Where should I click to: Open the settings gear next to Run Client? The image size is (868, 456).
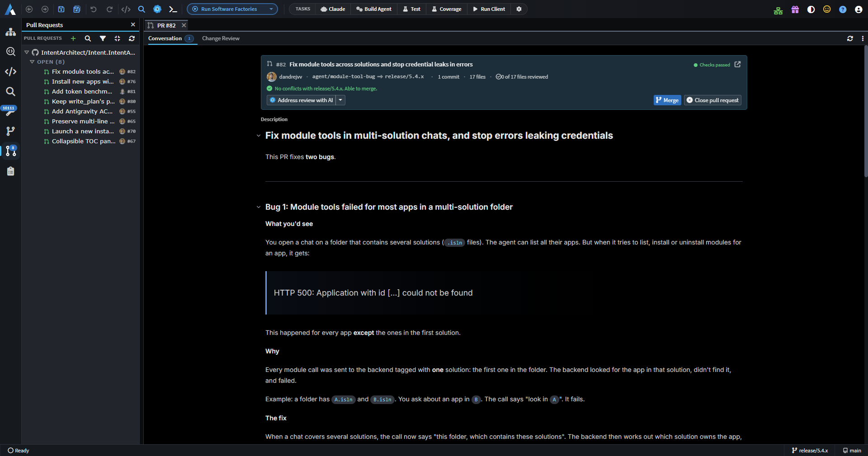[519, 9]
